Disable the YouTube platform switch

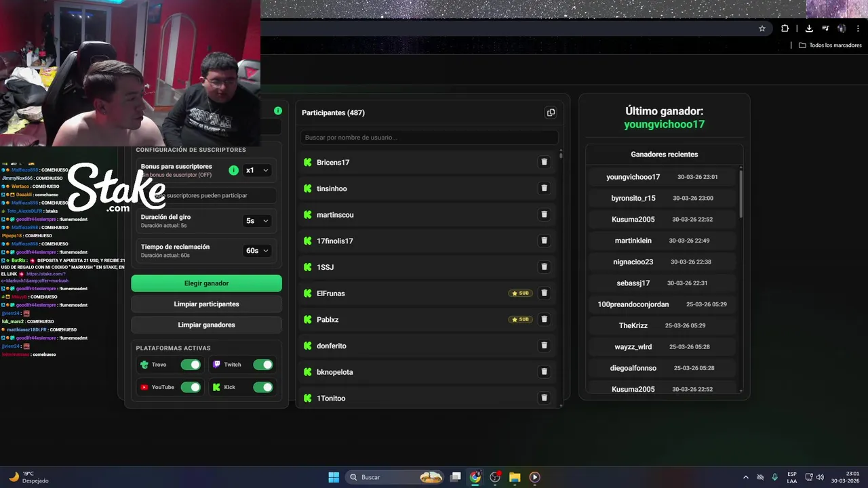coord(191,387)
